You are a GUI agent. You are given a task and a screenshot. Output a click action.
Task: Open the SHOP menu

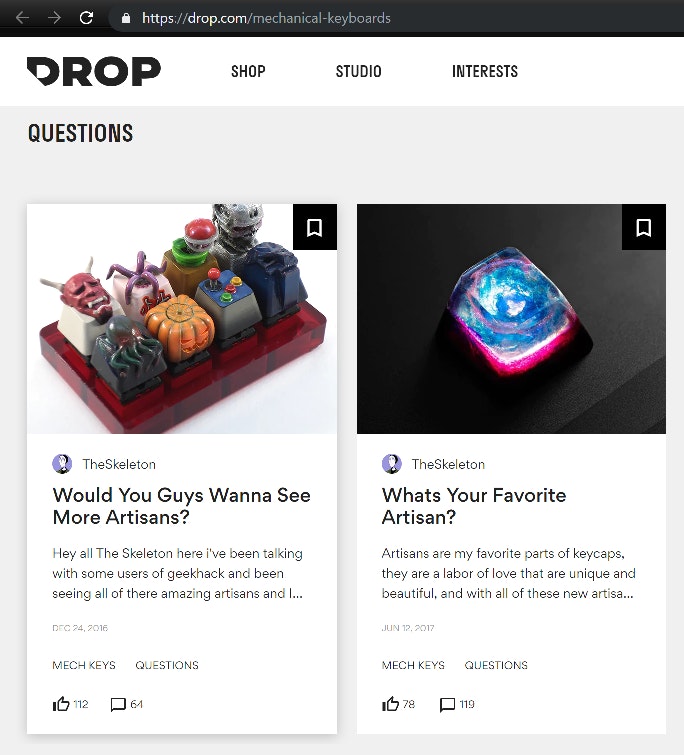click(248, 71)
